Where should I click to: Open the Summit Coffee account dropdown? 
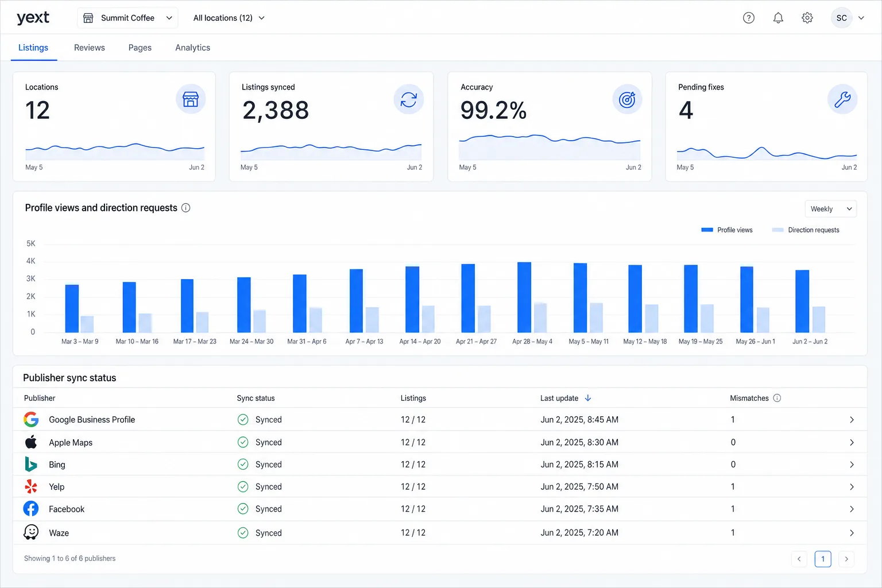click(127, 18)
